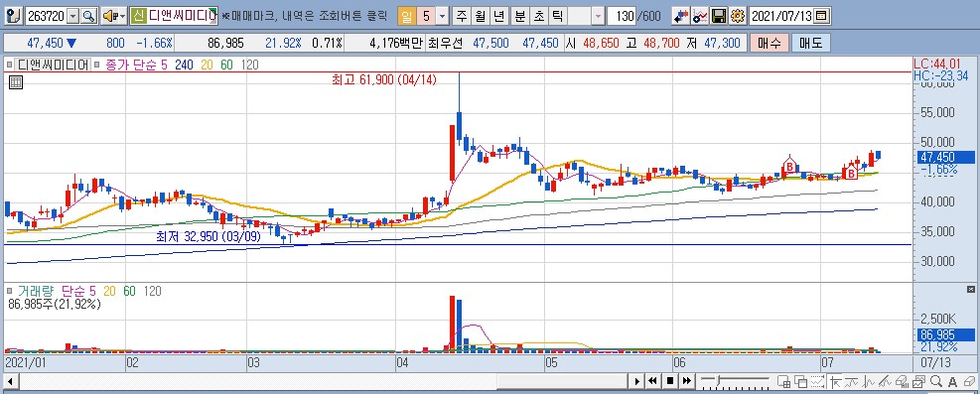Click the 130 bar count input field
This screenshot has height=394, width=980.
pyautogui.click(x=622, y=16)
